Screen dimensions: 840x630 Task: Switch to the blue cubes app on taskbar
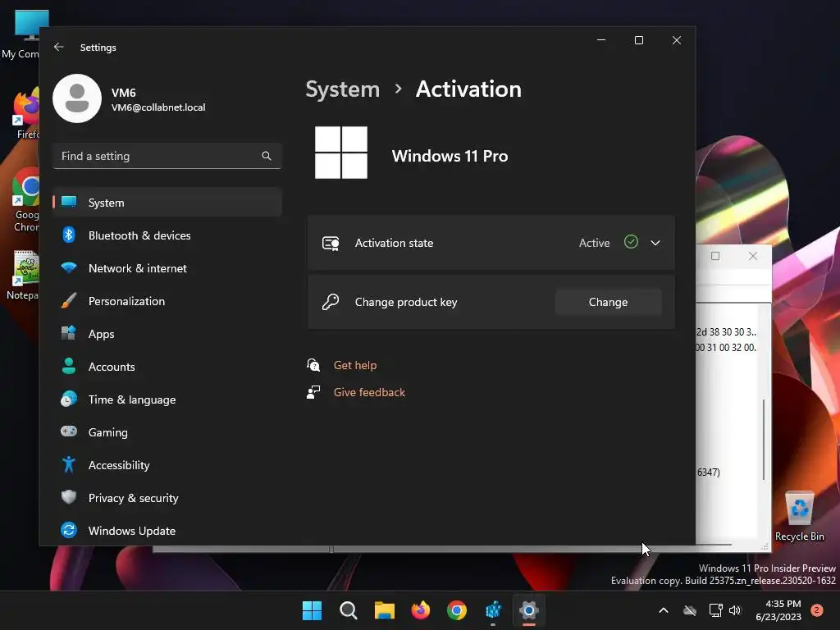[x=493, y=610]
